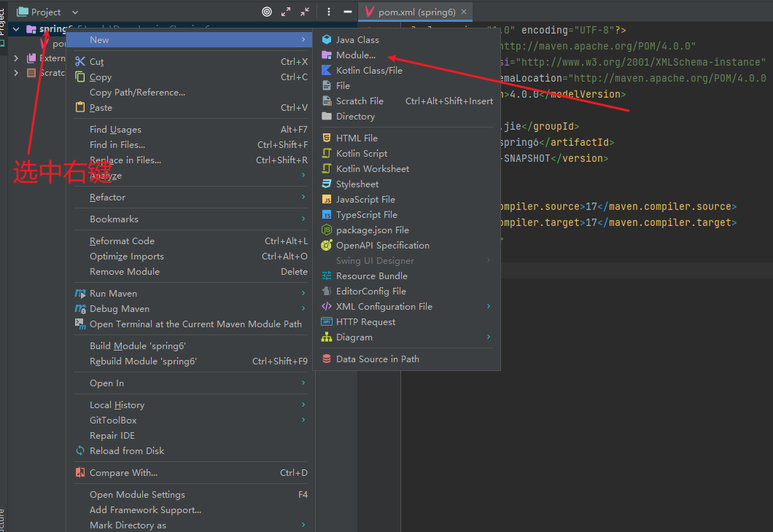Switch to the pom.xml (spring6) tab

coord(416,12)
